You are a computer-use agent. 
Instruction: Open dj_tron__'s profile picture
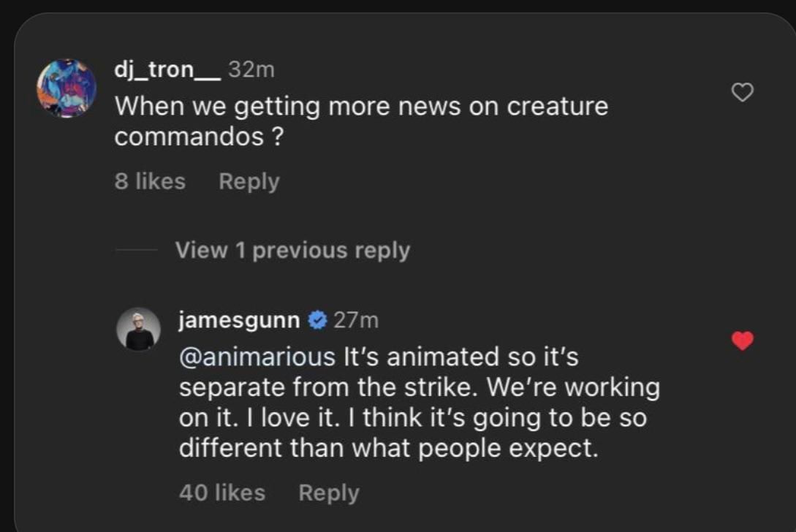(x=67, y=88)
